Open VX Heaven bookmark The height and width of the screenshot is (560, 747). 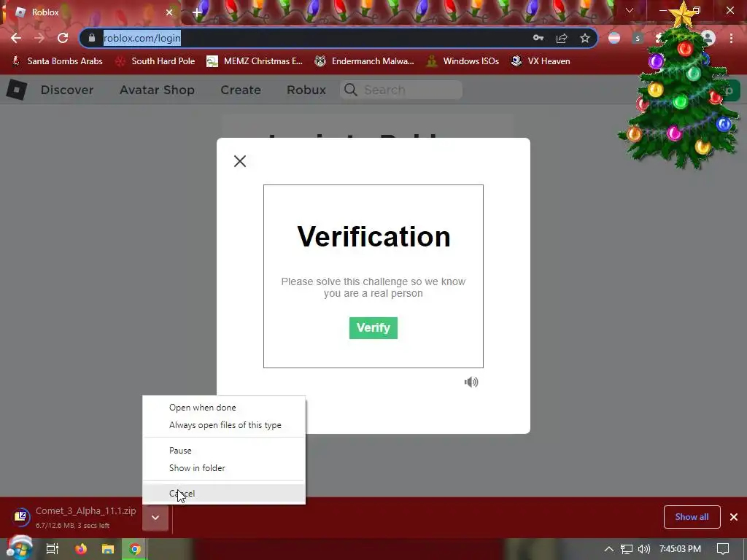[541, 61]
